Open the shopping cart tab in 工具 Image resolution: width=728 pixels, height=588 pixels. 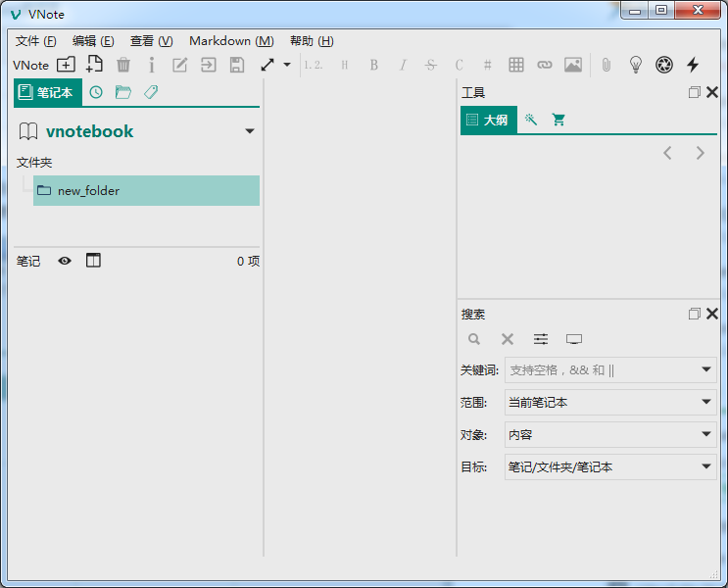pos(558,120)
